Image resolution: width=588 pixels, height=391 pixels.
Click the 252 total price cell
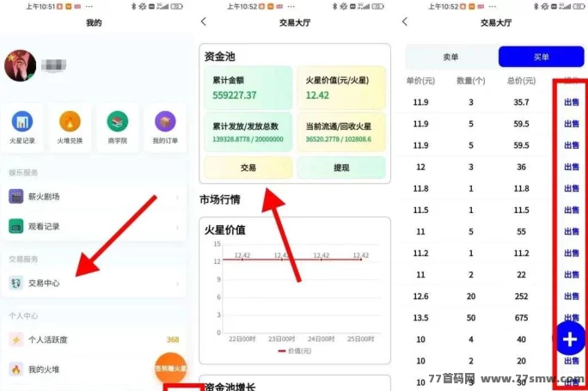coord(521,296)
